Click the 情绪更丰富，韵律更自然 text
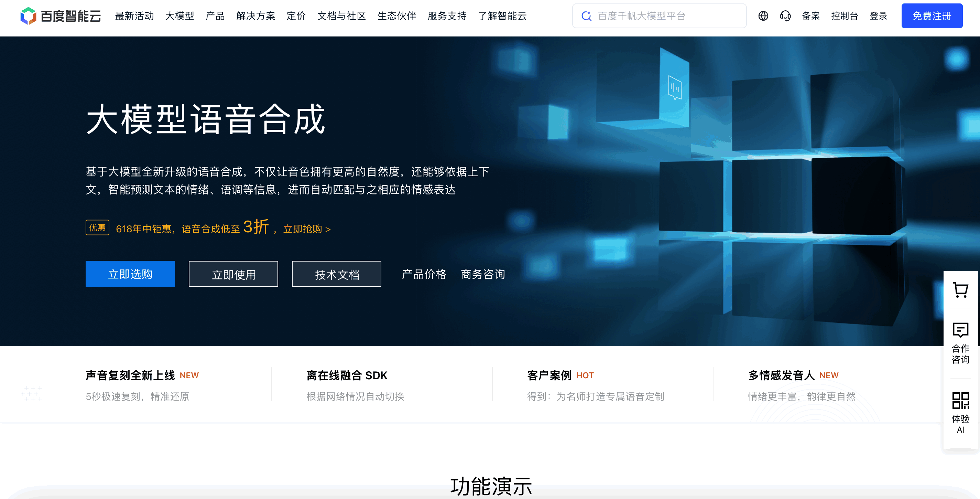This screenshot has width=980, height=499. (802, 396)
